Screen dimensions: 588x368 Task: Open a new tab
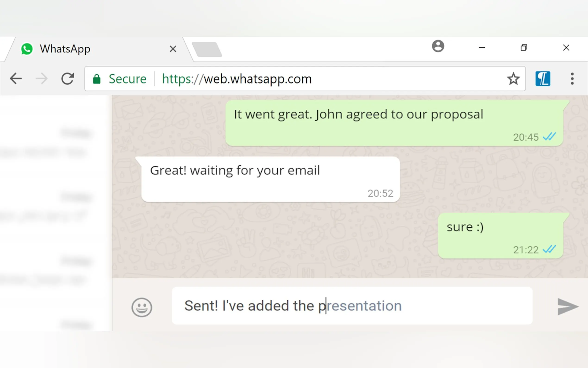207,49
